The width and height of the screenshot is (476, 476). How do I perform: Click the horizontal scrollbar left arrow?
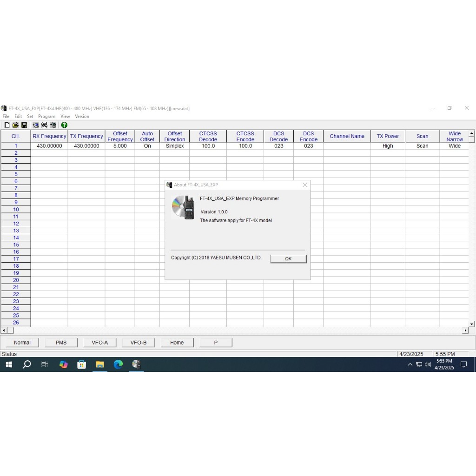click(x=4, y=331)
